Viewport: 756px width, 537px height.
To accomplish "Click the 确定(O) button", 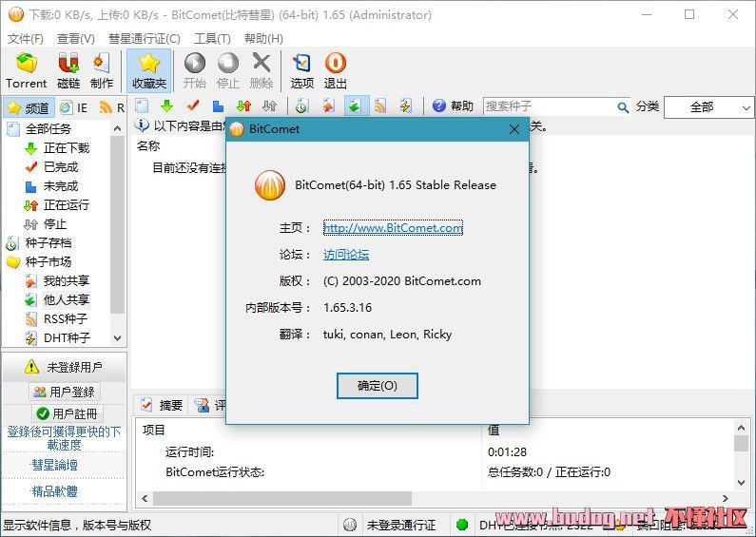I will tap(377, 386).
